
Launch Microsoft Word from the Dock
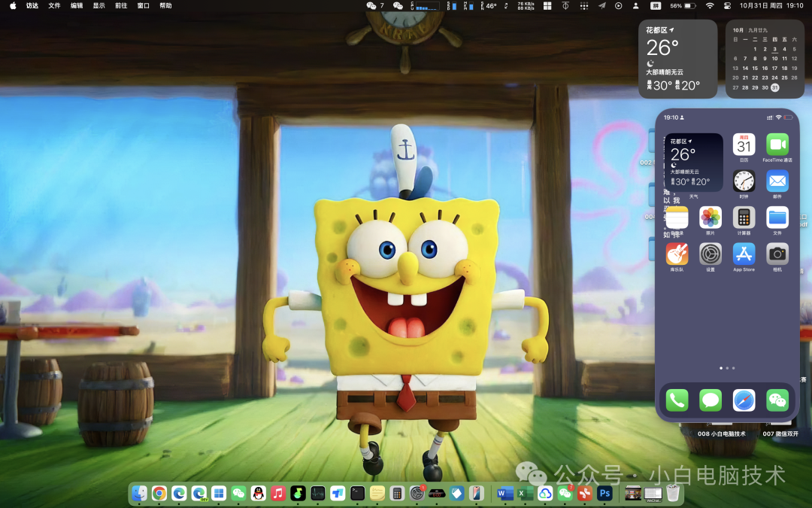(x=505, y=493)
